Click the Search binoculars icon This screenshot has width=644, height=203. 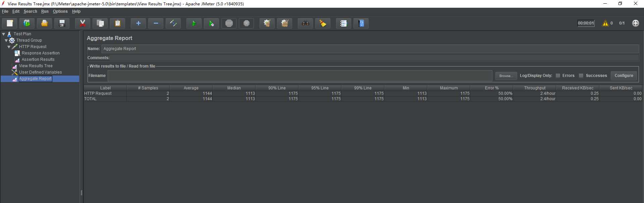(x=305, y=23)
